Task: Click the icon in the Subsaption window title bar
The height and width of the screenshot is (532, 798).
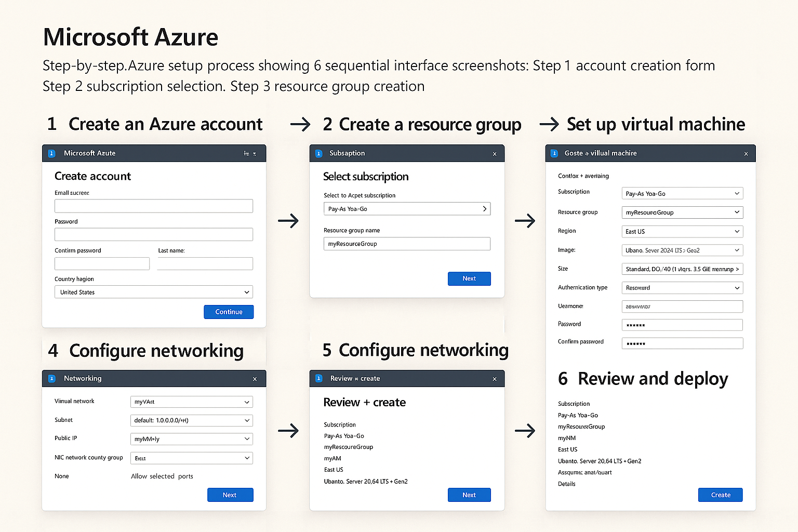Action: 319,154
